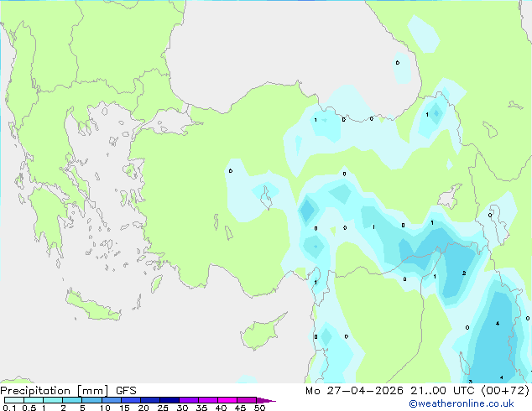Pick the 40–45 mm magenta legend swatch
532x411 pixels.
pyautogui.click(x=227, y=400)
